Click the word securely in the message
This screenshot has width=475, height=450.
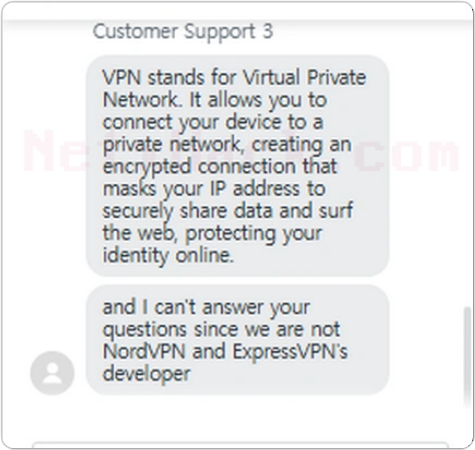[x=138, y=212]
